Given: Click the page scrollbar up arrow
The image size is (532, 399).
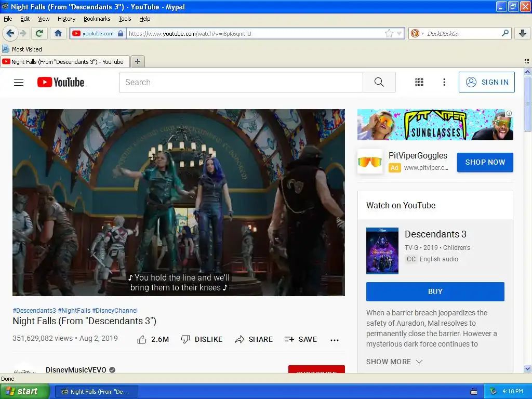Looking at the screenshot, I should (x=527, y=72).
